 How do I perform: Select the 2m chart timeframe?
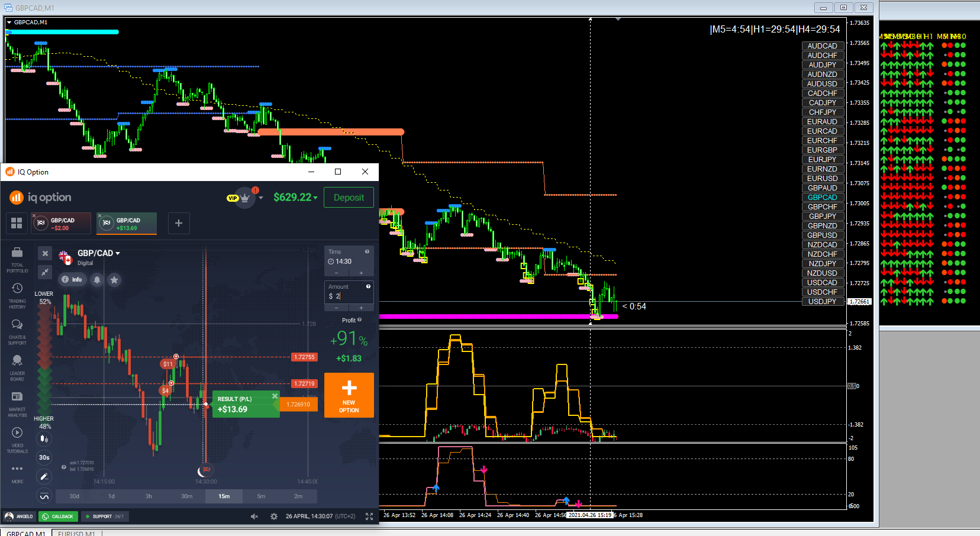click(x=298, y=496)
